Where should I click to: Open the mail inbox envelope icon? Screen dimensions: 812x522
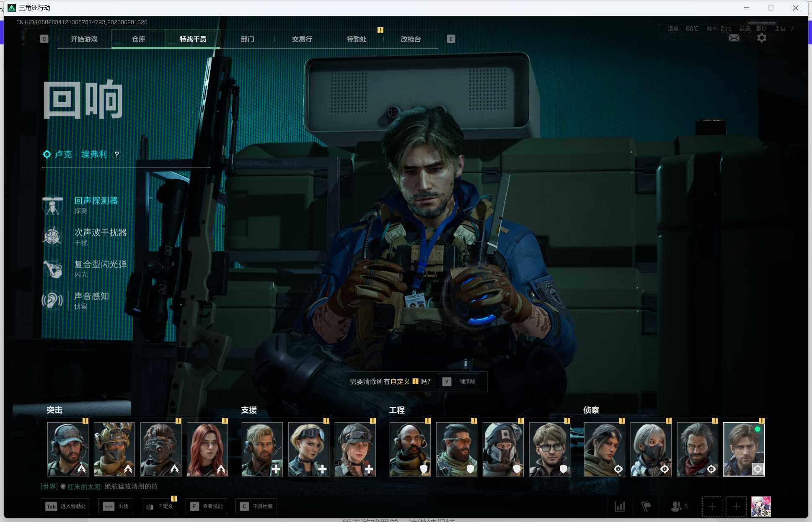coord(734,38)
